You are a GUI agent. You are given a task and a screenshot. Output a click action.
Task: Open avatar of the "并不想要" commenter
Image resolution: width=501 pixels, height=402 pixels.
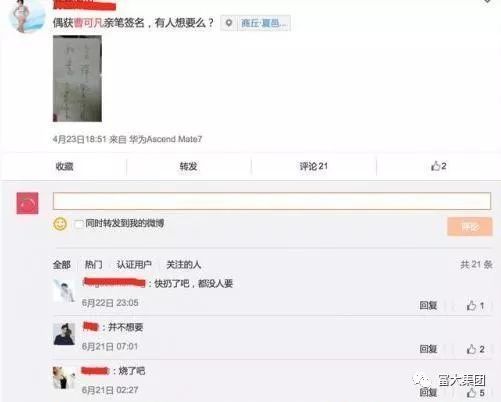[x=64, y=334]
